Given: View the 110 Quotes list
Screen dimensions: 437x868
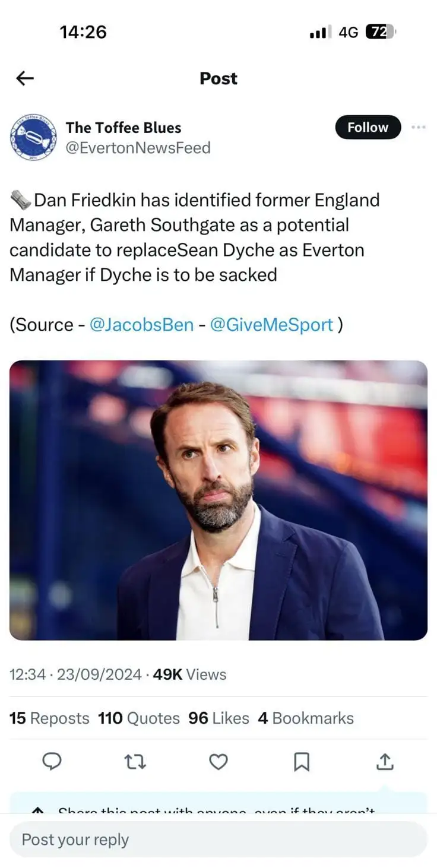Looking at the screenshot, I should coord(139,718).
